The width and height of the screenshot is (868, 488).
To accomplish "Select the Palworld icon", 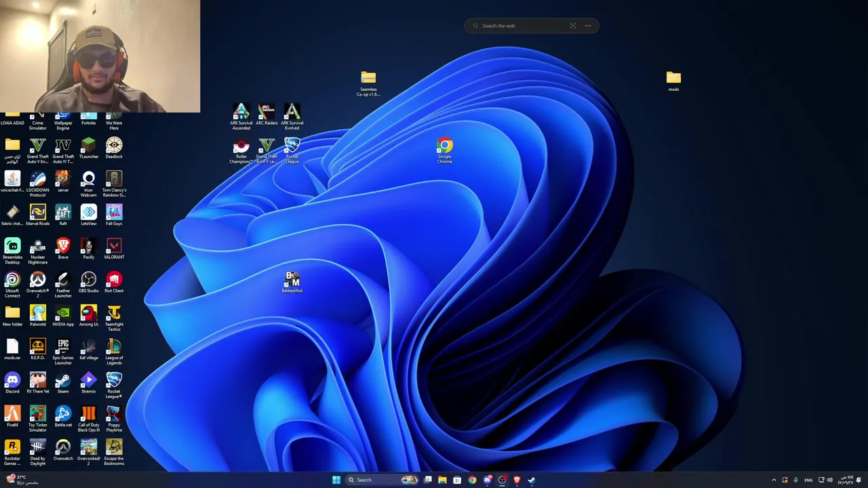I will [x=37, y=316].
